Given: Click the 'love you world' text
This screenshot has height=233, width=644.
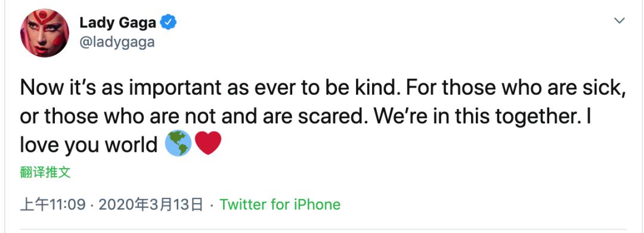Looking at the screenshot, I should pyautogui.click(x=89, y=144).
